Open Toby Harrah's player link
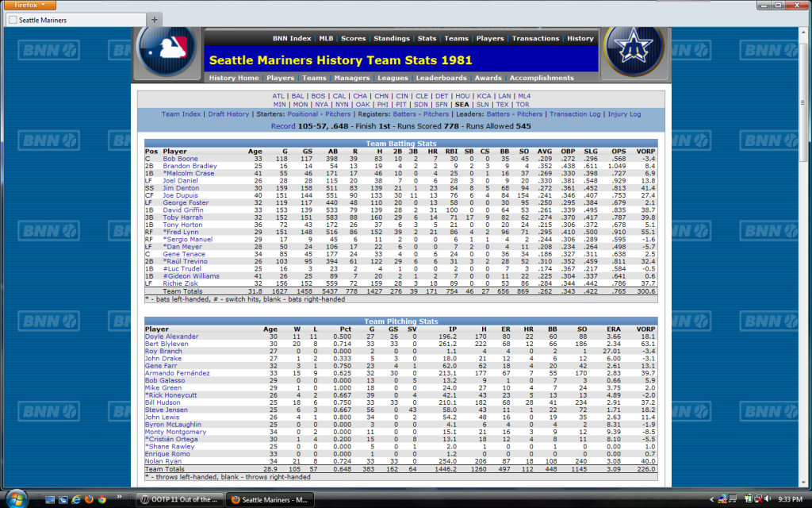Screen dimensions: 812x508 coord(183,217)
